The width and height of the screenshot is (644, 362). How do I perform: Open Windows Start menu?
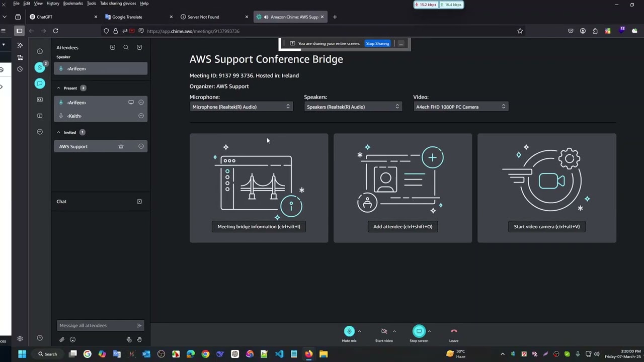tap(22, 354)
